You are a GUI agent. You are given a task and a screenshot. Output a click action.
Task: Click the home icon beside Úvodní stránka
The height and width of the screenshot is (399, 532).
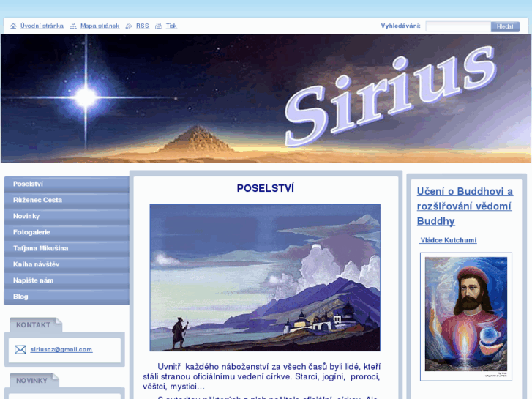pos(13,26)
